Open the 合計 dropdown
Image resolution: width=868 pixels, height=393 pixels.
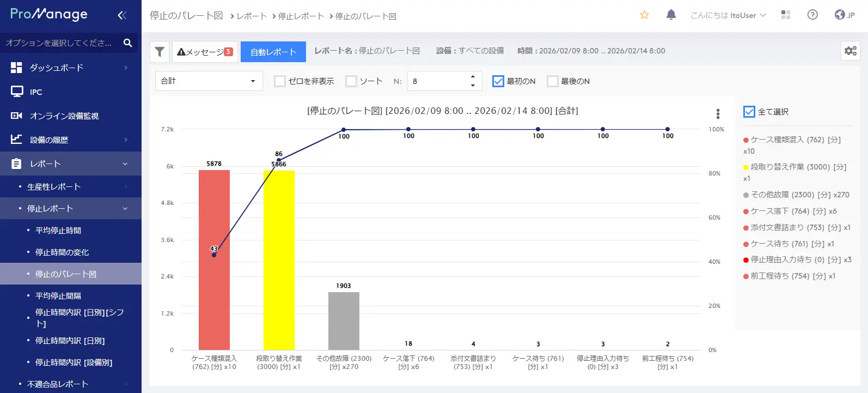pos(209,81)
